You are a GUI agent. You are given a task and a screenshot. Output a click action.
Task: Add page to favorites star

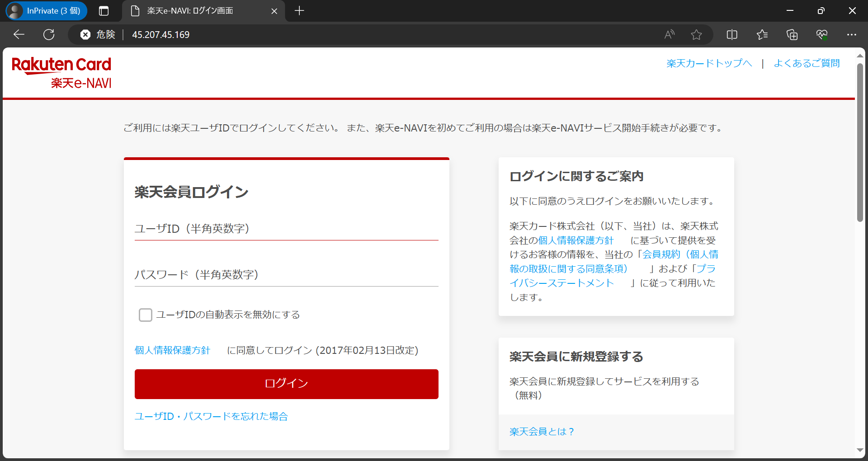click(x=696, y=34)
